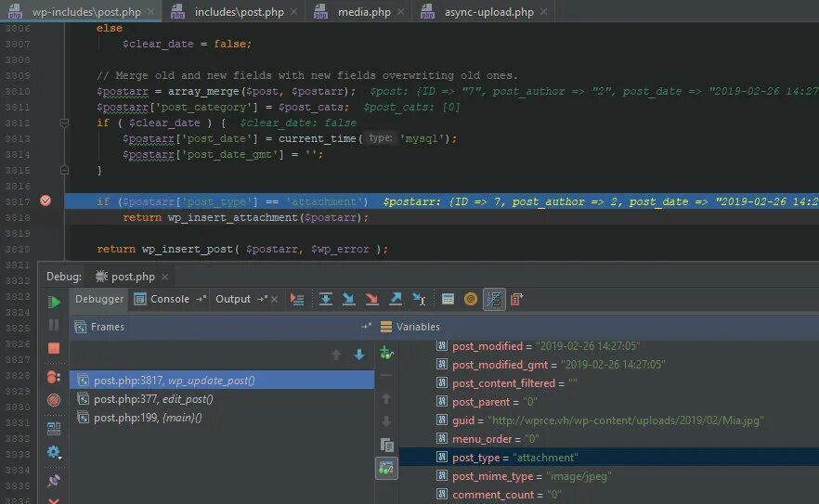Select next frame with blue down arrow
Viewport: 819px width, 504px height.
(x=359, y=355)
